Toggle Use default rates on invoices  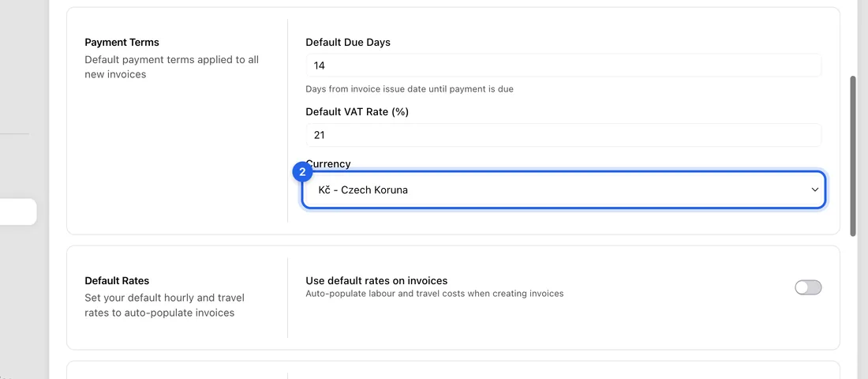808,287
